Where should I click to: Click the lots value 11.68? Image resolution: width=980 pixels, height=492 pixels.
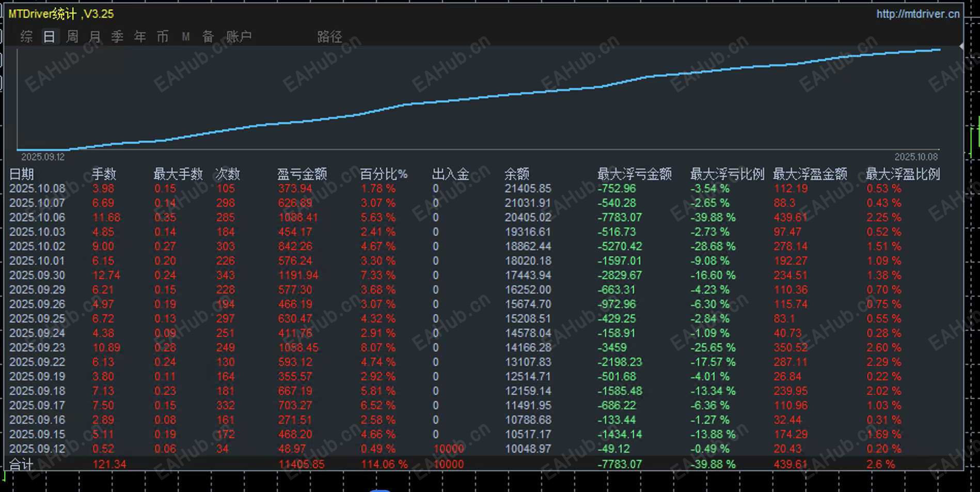[106, 218]
